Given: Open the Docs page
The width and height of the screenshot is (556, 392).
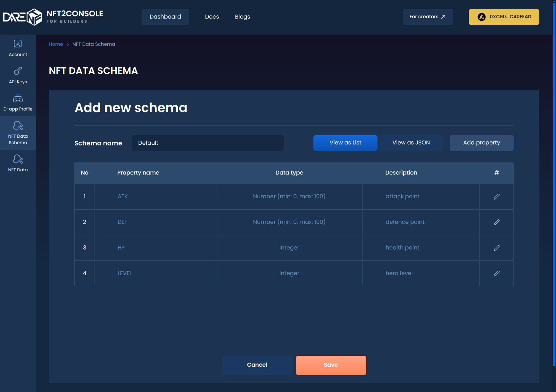Looking at the screenshot, I should click(212, 17).
